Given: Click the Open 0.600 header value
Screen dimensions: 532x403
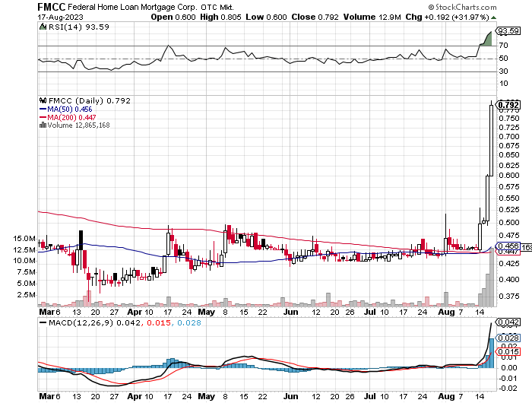Looking at the screenshot, I should (173, 17).
